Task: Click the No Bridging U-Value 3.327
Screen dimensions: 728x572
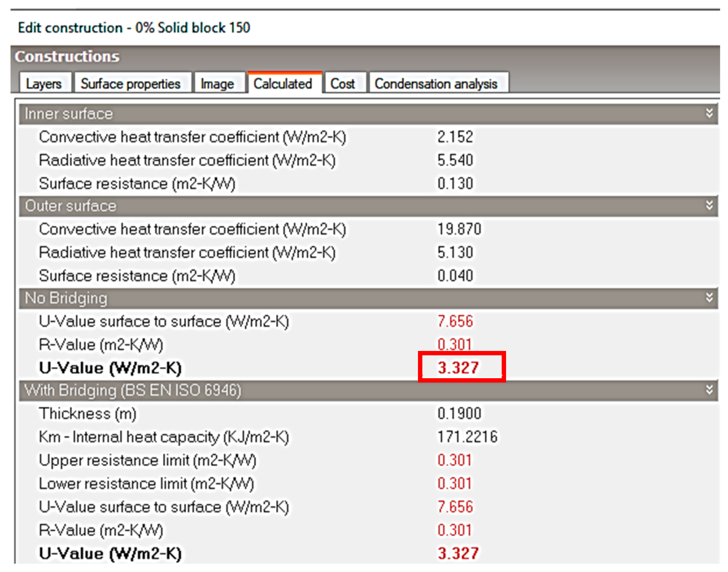Action: click(458, 367)
